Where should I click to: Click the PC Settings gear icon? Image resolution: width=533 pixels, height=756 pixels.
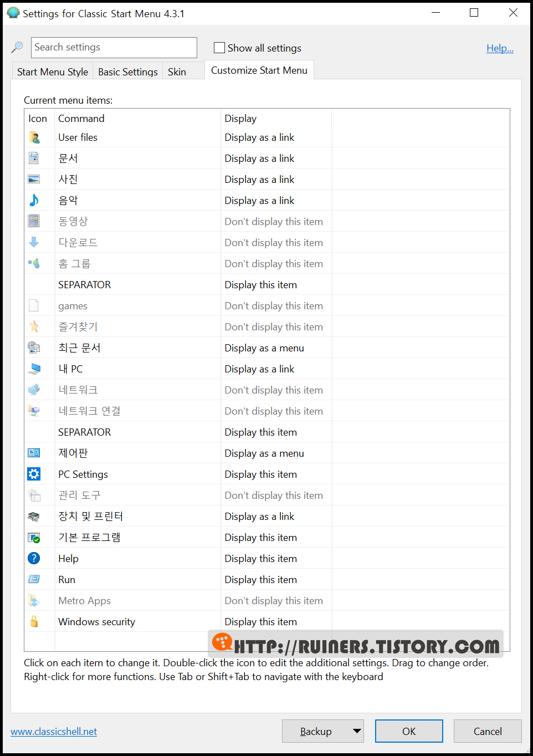point(34,474)
